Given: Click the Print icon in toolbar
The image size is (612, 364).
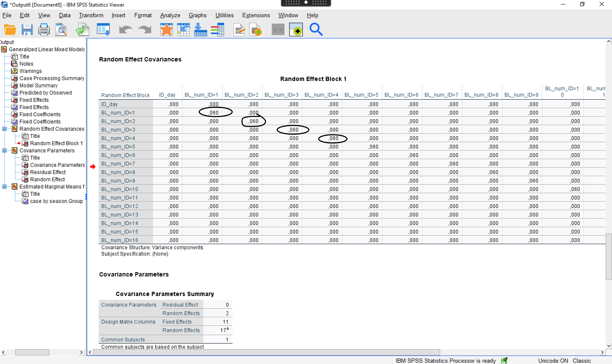Looking at the screenshot, I should coord(44,29).
